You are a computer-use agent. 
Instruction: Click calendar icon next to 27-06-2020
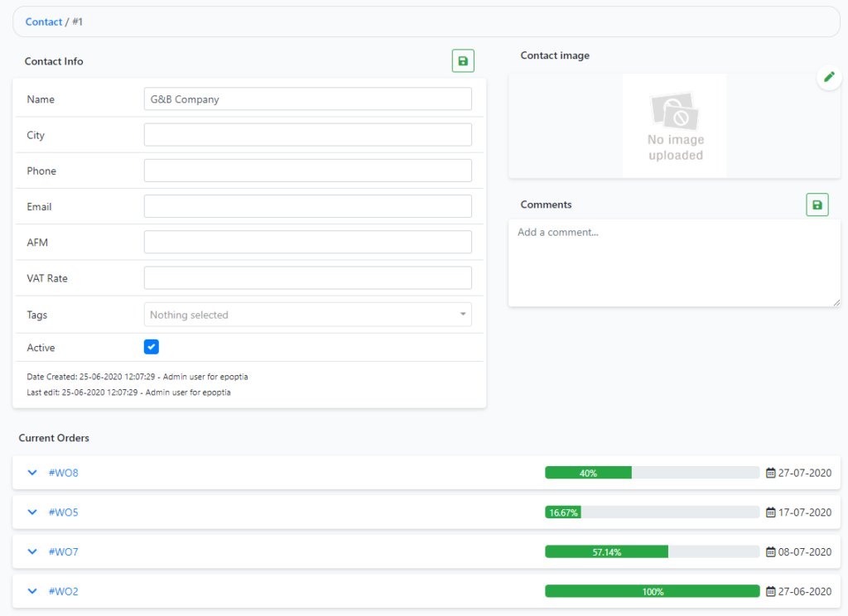coord(771,592)
